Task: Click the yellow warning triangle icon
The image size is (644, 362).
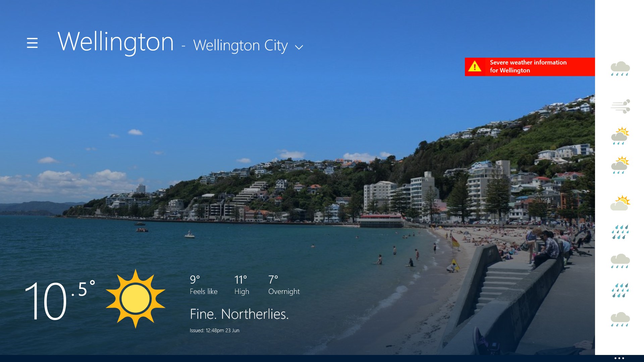Action: click(475, 66)
